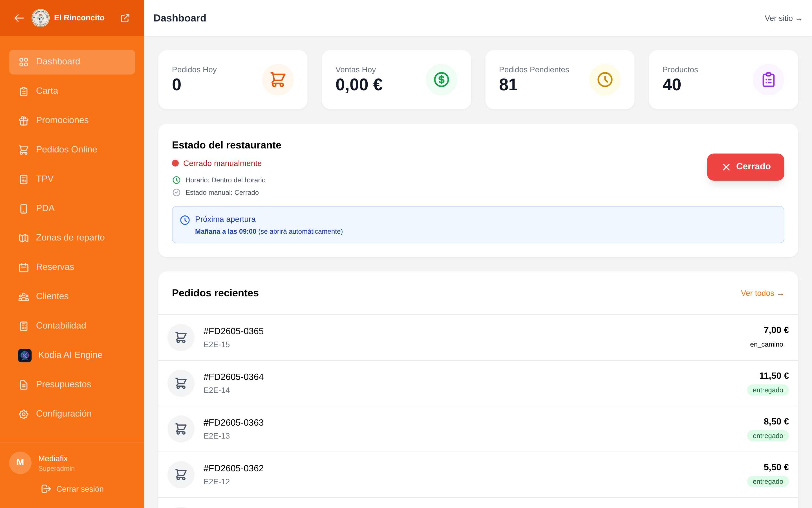The width and height of the screenshot is (812, 508).
Task: Click the Reservas calendar icon
Action: click(x=23, y=267)
